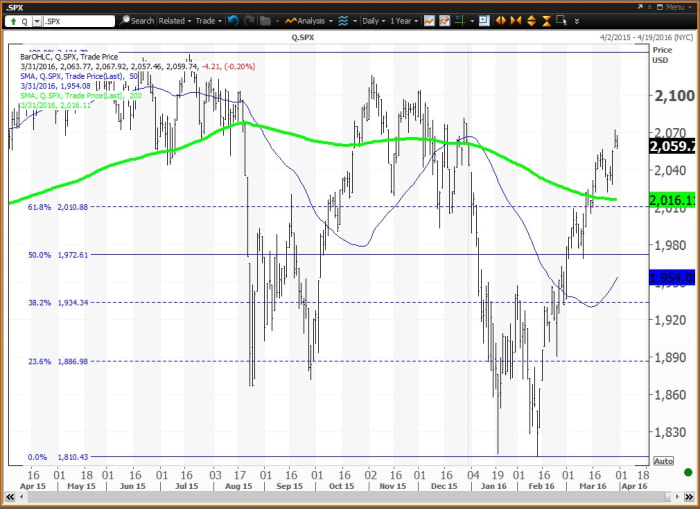
Task: Click the Q.SPX chart title
Action: coord(303,38)
